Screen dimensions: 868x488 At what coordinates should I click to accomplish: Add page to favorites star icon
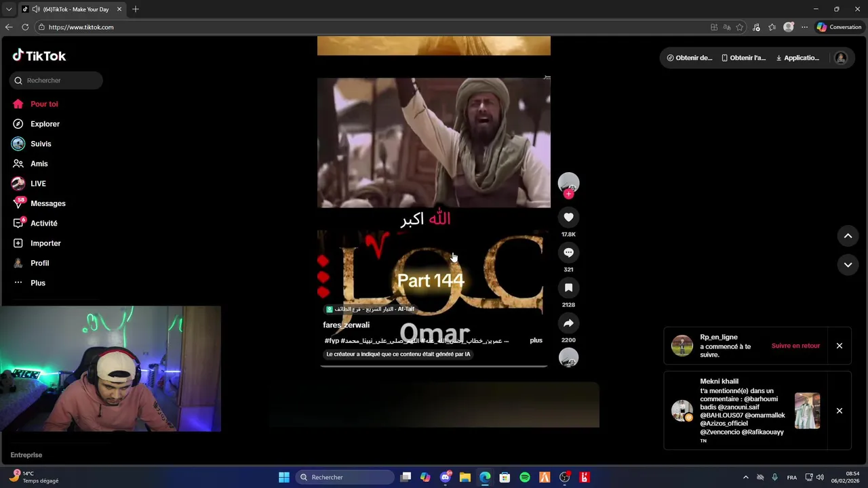(740, 27)
